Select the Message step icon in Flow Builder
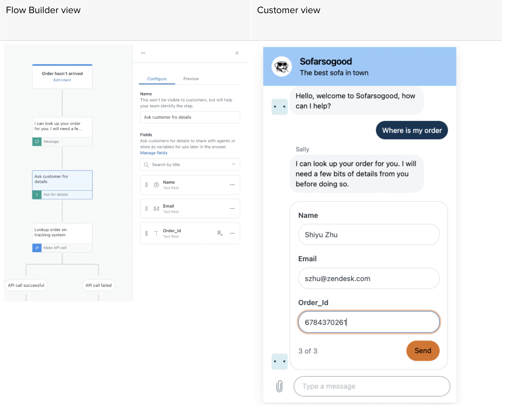 [x=37, y=141]
